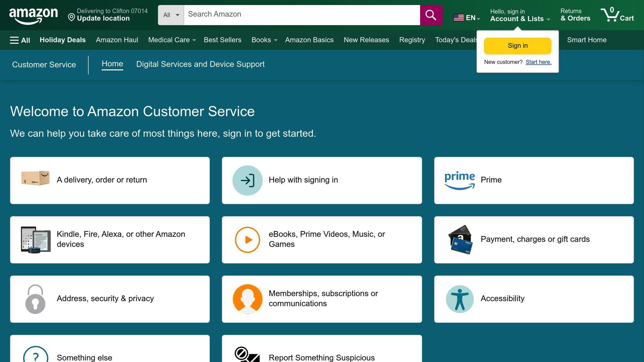Viewport: 644px width, 362px height.
Task: Open Help with signing in card
Action: 322,180
